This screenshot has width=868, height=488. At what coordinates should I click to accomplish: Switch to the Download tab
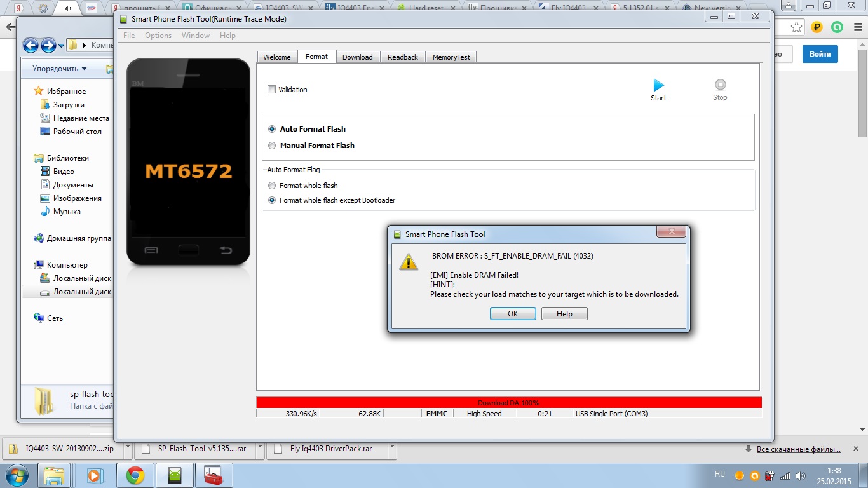point(357,57)
